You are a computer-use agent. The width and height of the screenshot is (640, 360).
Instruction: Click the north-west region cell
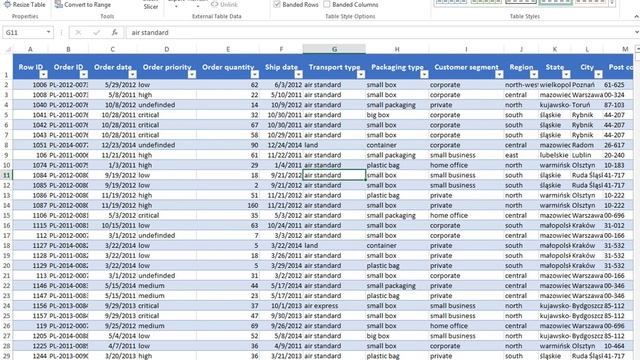[x=521, y=85]
